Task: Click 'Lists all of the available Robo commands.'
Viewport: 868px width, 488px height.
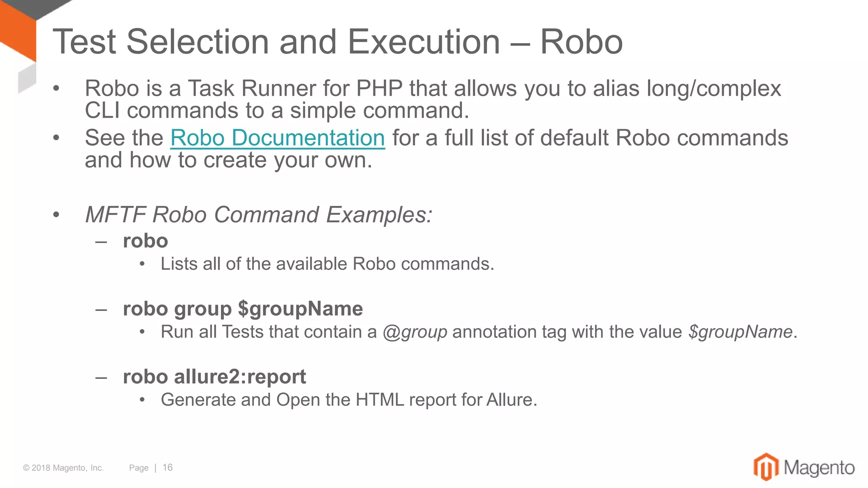Action: pos(327,264)
